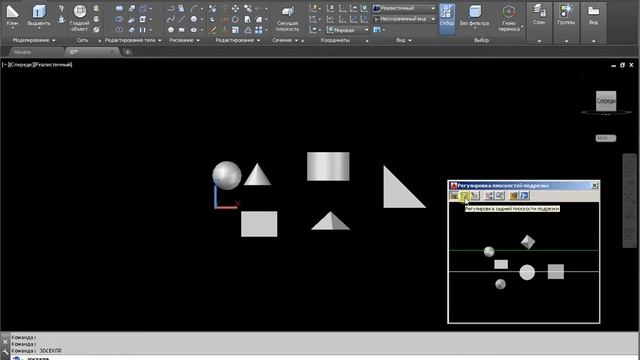Image resolution: width=640 pixels, height=360 pixels.
Task: Toggle front clipping on/off in clipping dialog
Action: (x=514, y=196)
